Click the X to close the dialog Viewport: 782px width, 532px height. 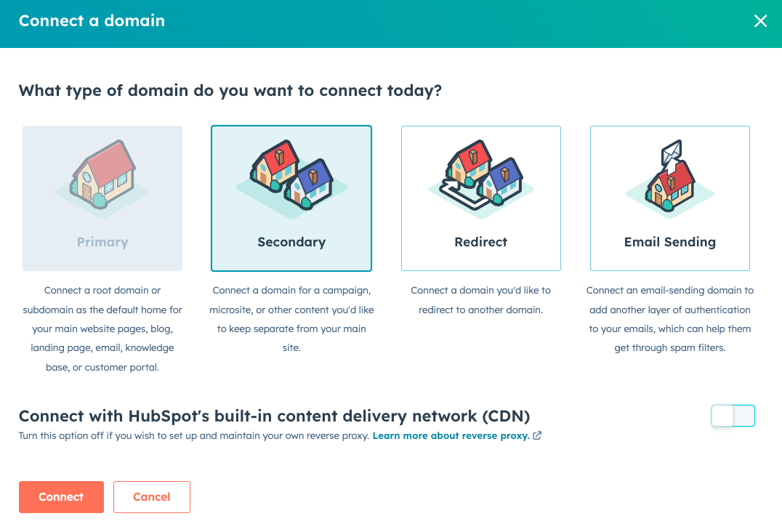point(760,21)
